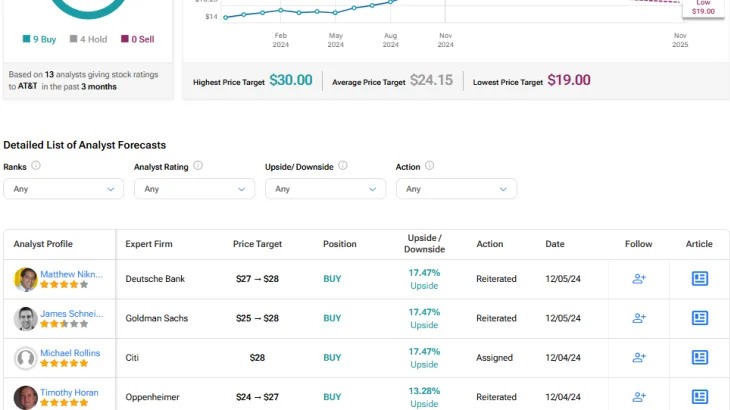
Task: Click the Highest Price Target $30.00 value
Action: point(291,80)
